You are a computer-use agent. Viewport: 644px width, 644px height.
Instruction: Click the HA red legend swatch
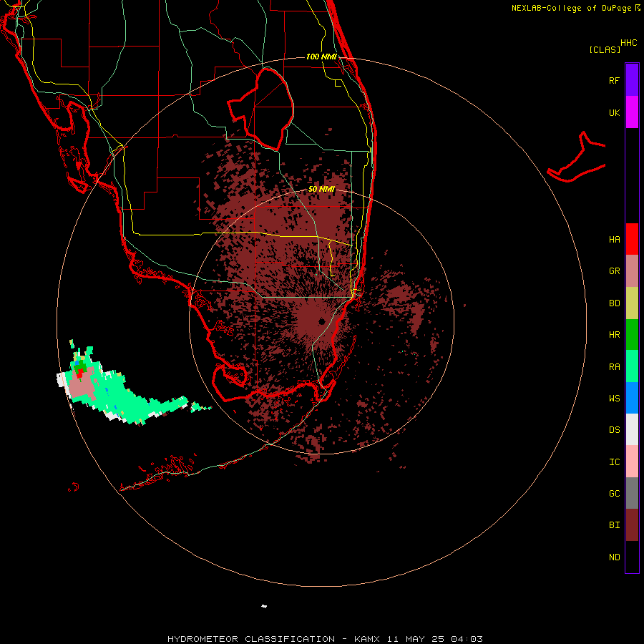click(632, 239)
